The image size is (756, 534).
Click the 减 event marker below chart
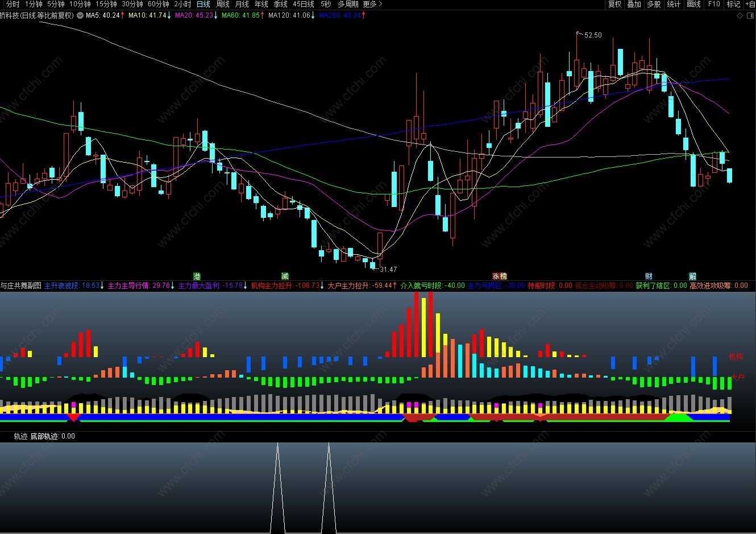285,276
